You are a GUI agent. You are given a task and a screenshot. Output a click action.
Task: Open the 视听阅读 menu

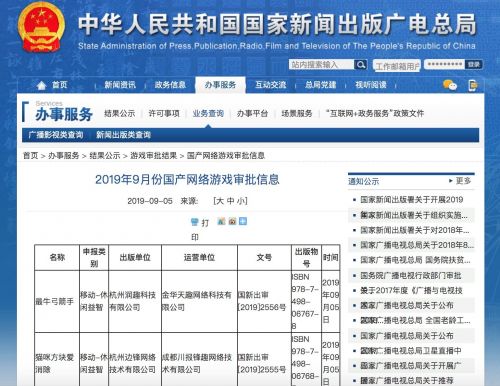371,85
